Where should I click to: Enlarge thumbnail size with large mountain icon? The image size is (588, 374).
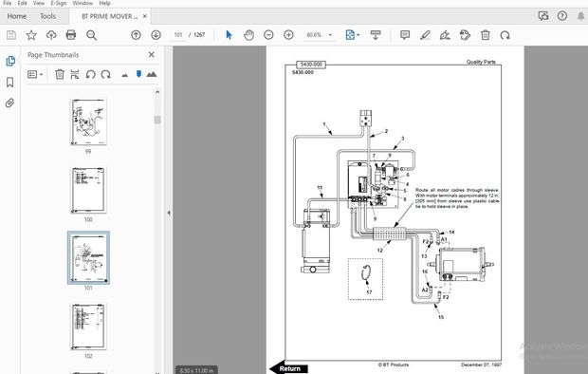tap(152, 74)
